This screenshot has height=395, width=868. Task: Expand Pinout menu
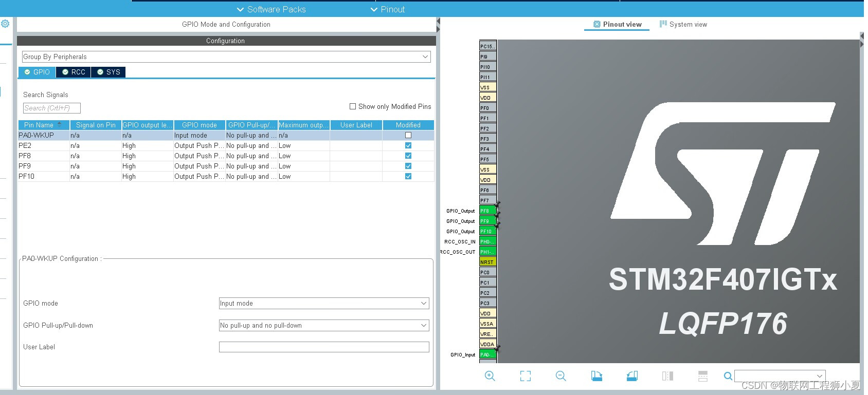tap(388, 9)
